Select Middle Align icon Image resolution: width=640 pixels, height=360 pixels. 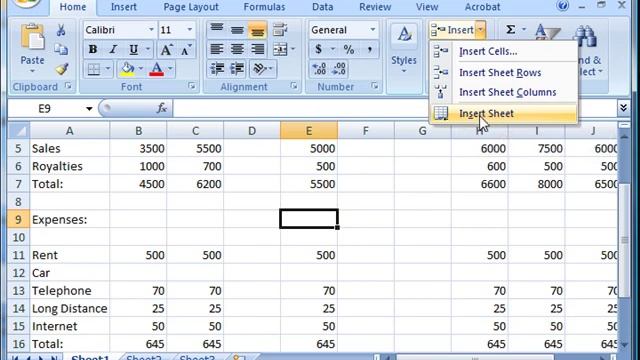coord(237,30)
